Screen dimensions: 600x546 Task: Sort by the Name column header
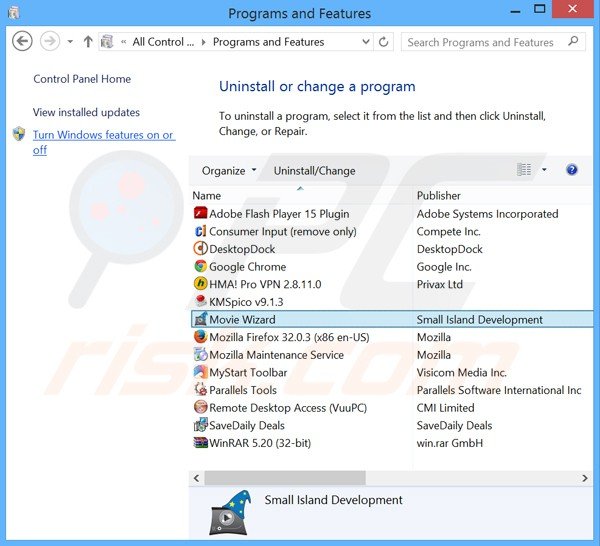coord(207,196)
